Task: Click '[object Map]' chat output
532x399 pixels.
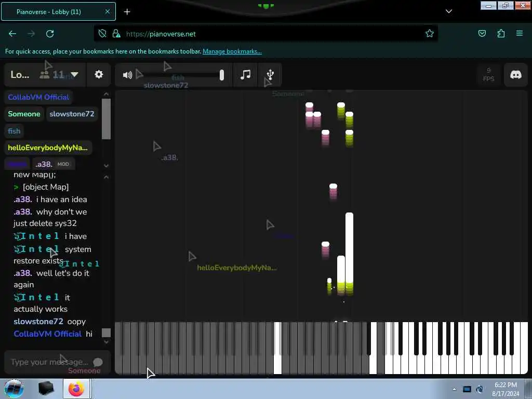Action: 46,187
